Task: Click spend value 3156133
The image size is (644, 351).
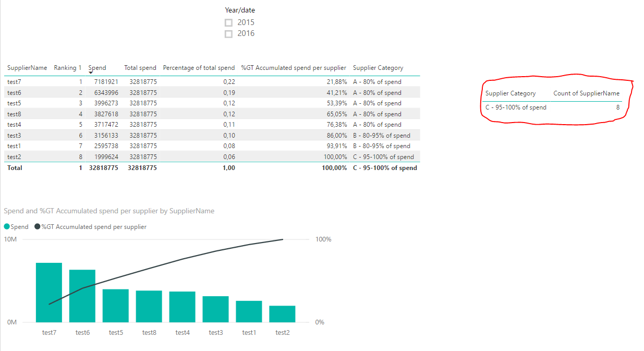Action: 106,135
